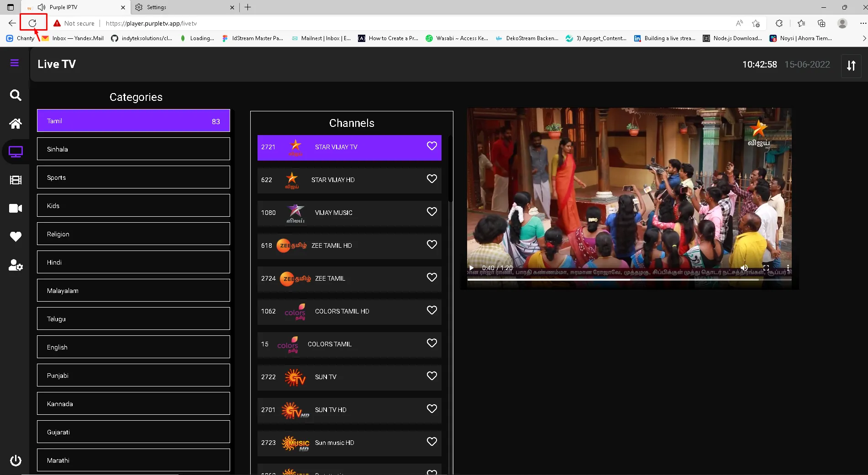Open user settings icon in sidebar
Image resolution: width=868 pixels, height=475 pixels.
tap(16, 265)
